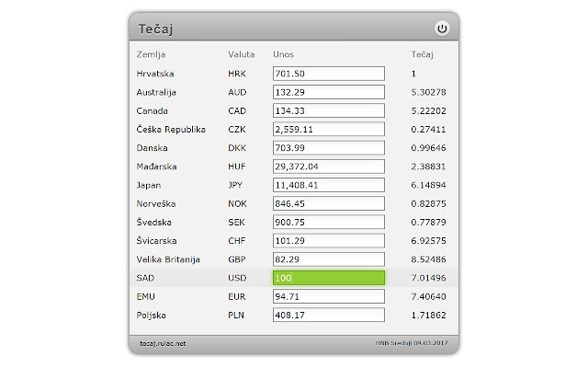
Task: Select the HUF input showing 29,372.04
Action: pyautogui.click(x=329, y=167)
